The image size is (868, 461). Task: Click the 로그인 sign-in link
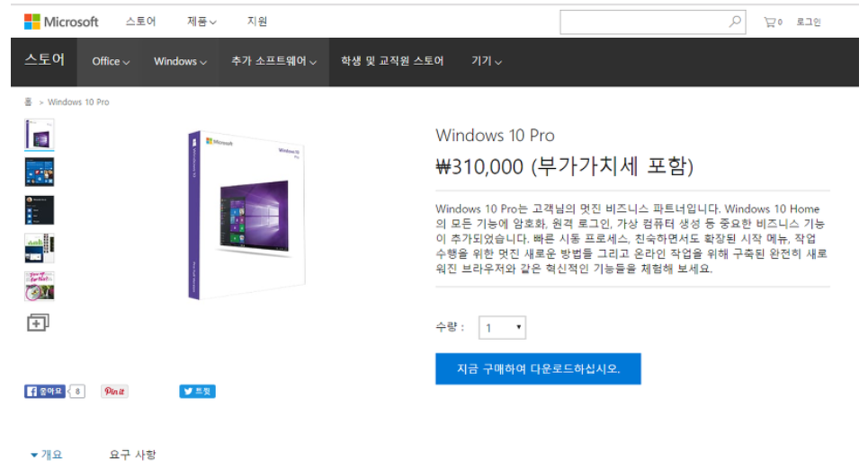809,22
